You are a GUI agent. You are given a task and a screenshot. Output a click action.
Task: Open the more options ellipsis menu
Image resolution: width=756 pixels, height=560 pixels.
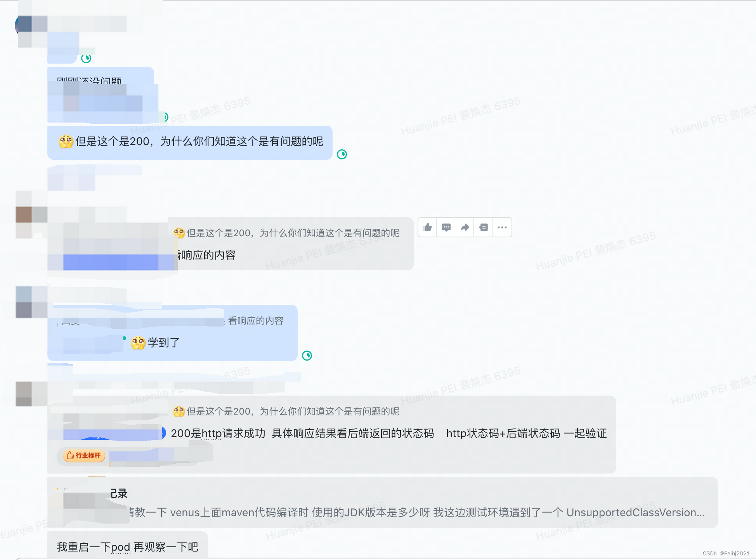[x=502, y=227]
